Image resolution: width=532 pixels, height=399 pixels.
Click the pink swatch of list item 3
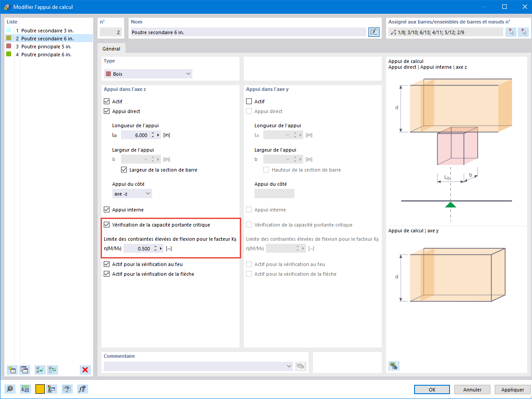click(9, 47)
